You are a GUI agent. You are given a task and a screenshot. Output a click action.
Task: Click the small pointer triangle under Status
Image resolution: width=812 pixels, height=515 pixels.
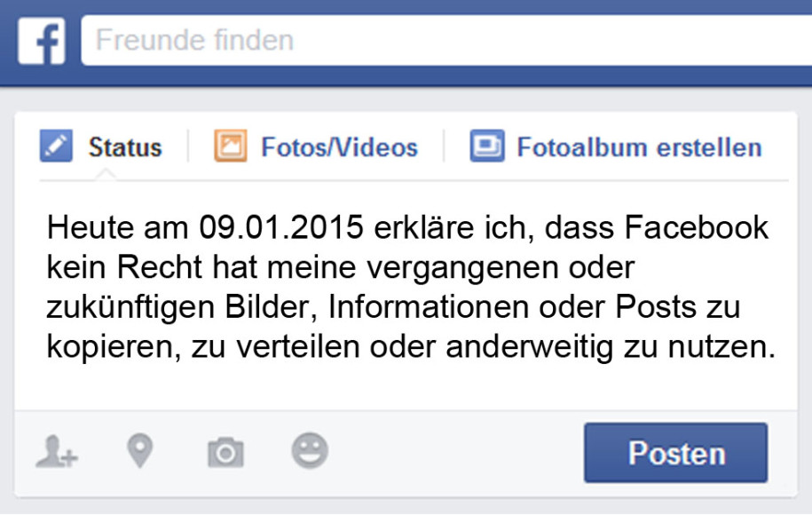[x=106, y=174]
